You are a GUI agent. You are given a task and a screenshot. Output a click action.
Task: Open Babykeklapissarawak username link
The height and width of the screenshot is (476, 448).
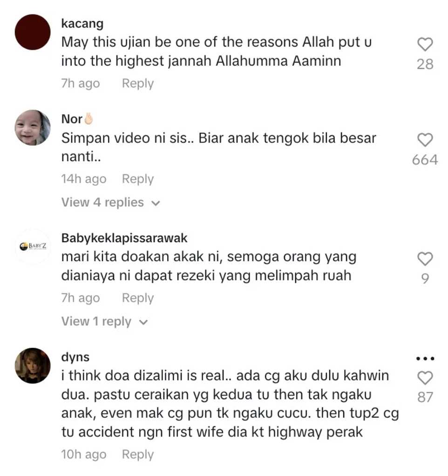tap(124, 238)
